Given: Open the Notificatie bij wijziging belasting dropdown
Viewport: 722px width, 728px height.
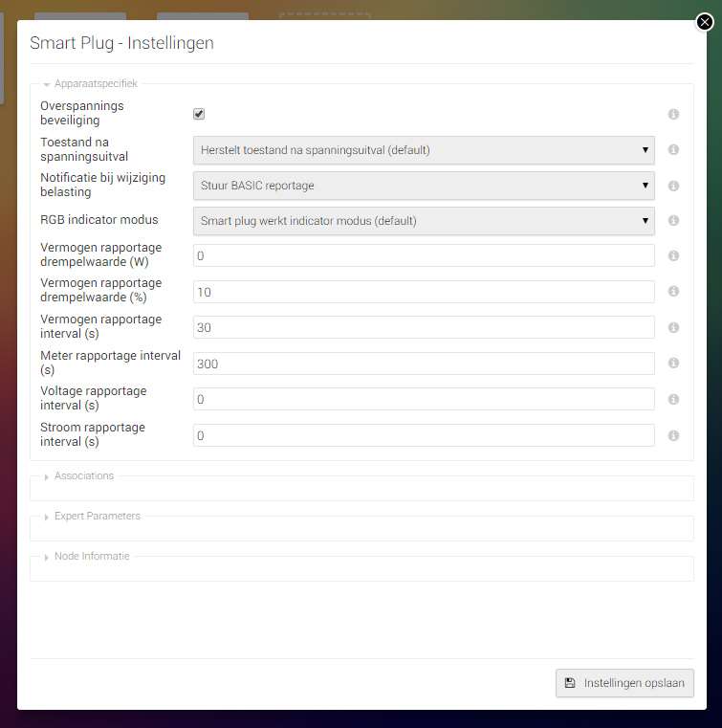Looking at the screenshot, I should [424, 186].
